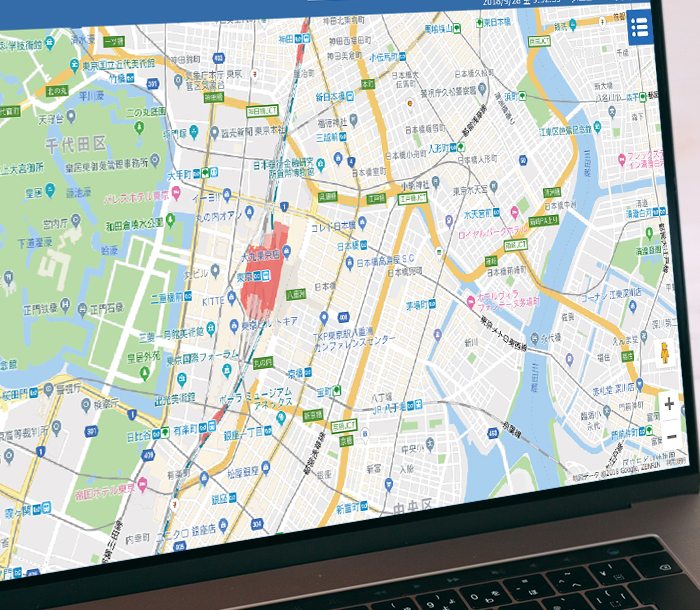Click the 霞ケ関 station icon
Viewport: 700px width, 610px height.
click(41, 509)
